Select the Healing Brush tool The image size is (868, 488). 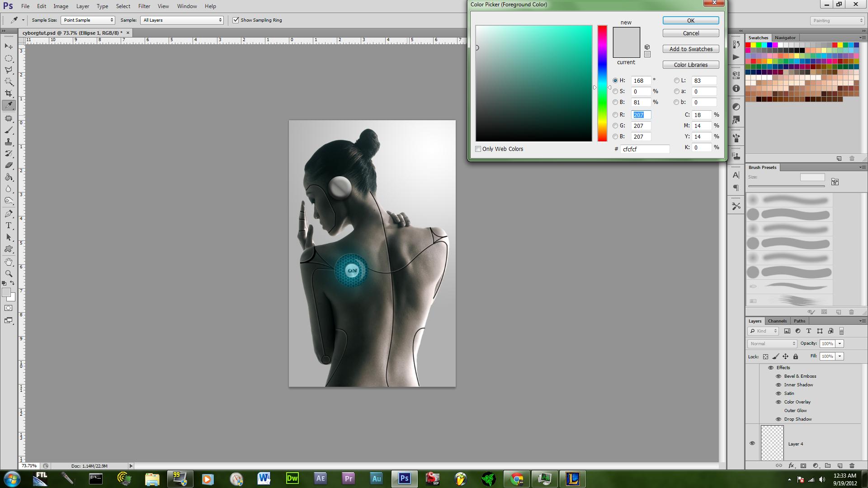[9, 118]
